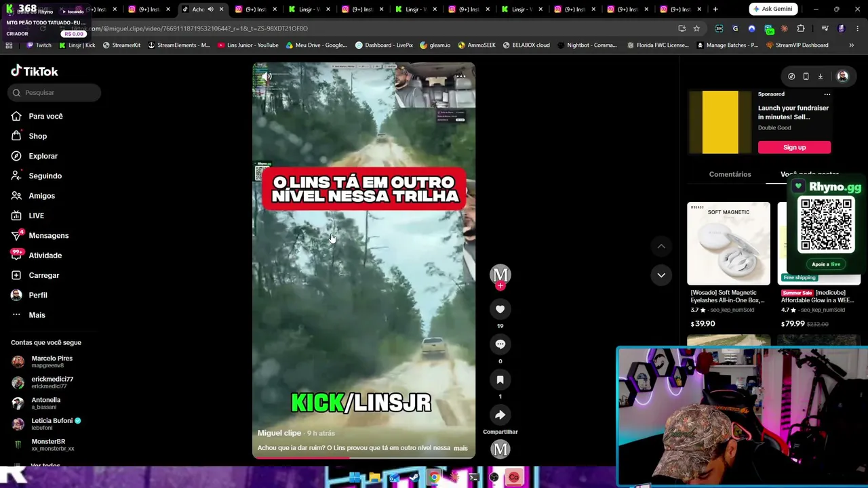
Task: Open the sponsored ad three-dot menu
Action: (827, 94)
